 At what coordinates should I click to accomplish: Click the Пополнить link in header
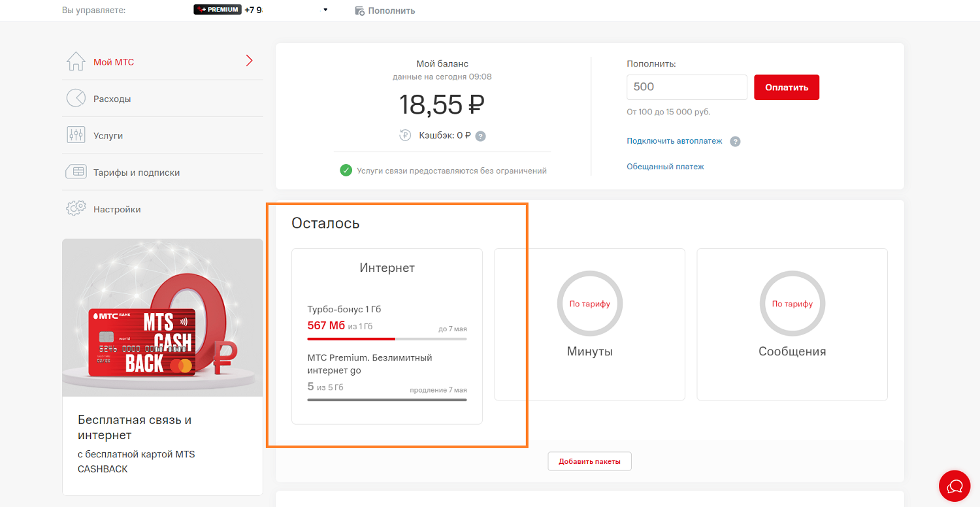(391, 10)
